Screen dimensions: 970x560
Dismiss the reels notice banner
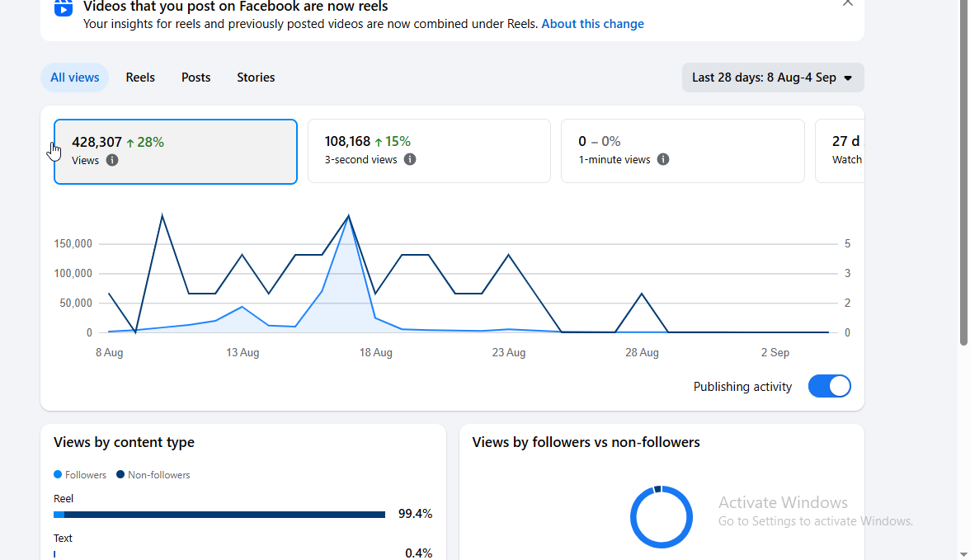click(x=848, y=2)
